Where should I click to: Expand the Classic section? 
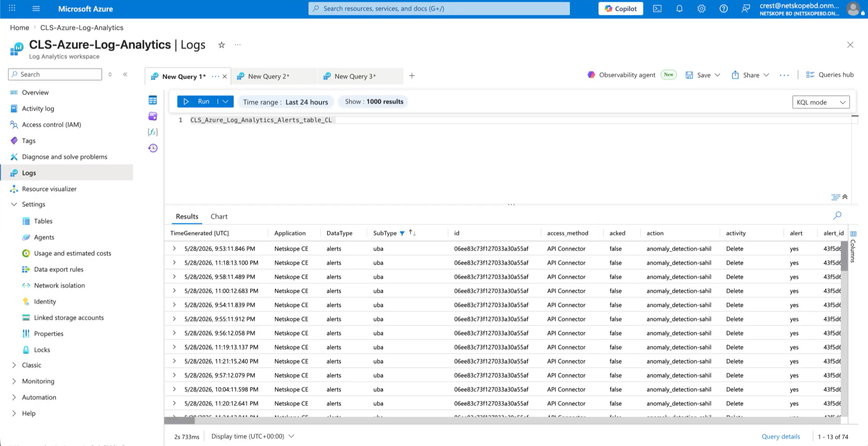click(x=14, y=365)
